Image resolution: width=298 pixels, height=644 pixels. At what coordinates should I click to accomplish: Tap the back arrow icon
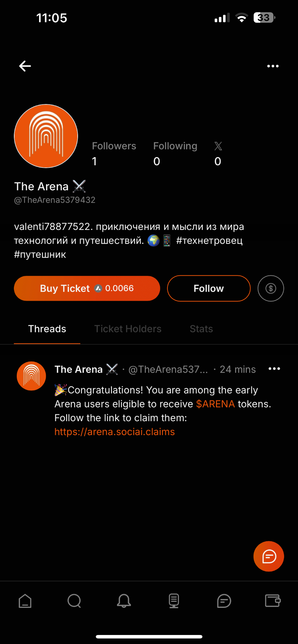click(25, 66)
